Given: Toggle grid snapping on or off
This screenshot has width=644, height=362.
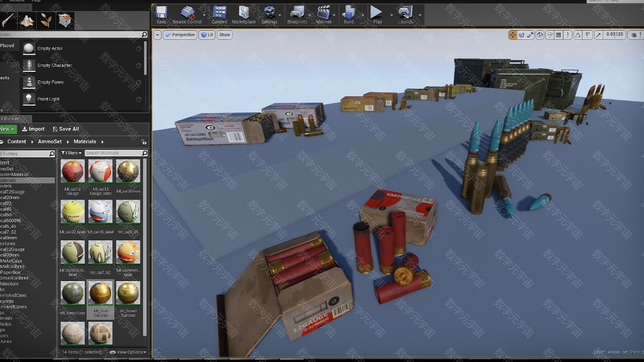Looking at the screenshot, I should click(558, 35).
